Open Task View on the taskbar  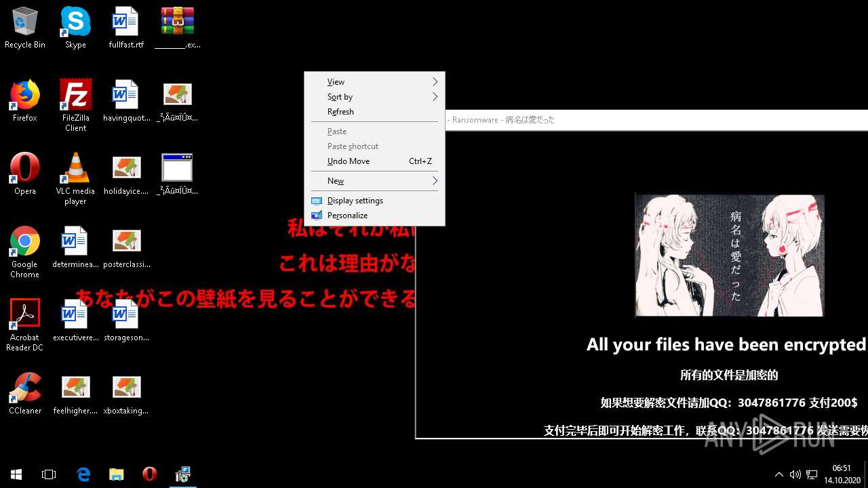[x=49, y=474]
